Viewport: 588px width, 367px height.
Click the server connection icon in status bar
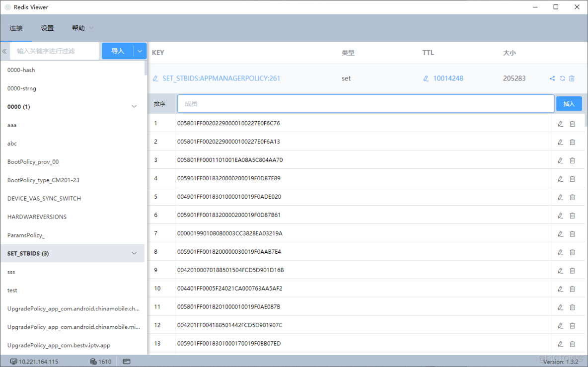13,362
